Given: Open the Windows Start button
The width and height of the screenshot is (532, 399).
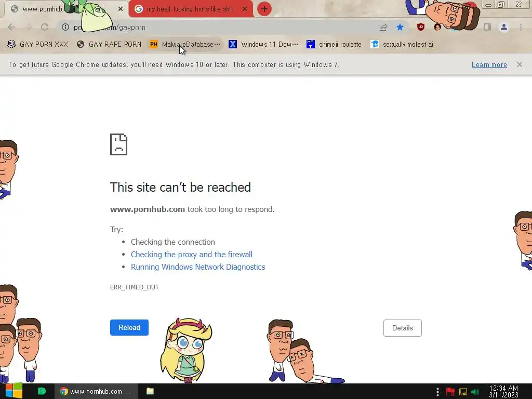Looking at the screenshot, I should tap(14, 391).
